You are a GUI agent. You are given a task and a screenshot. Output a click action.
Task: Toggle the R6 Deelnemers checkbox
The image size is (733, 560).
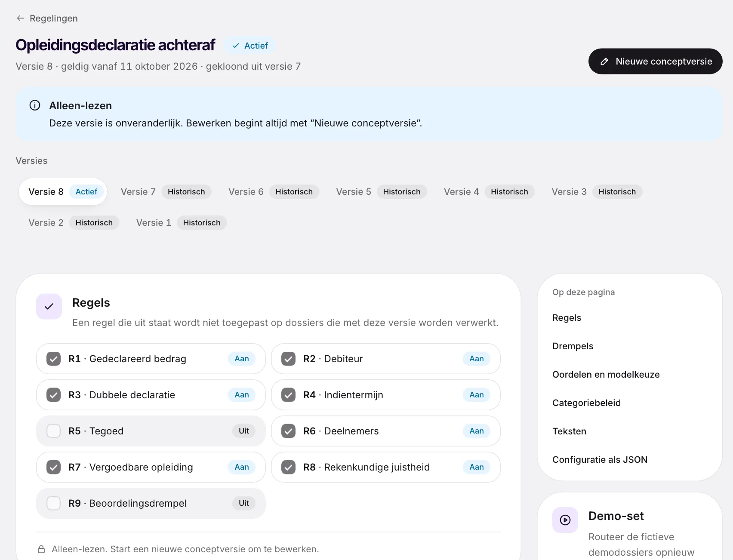(x=288, y=431)
